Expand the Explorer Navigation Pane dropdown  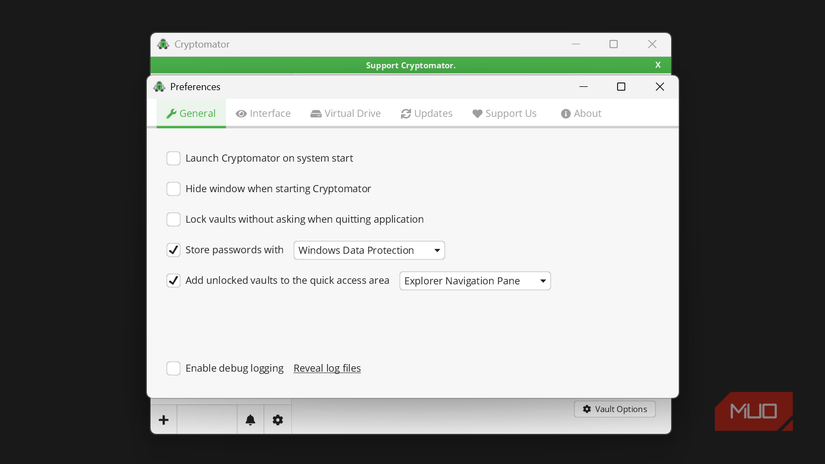click(475, 281)
